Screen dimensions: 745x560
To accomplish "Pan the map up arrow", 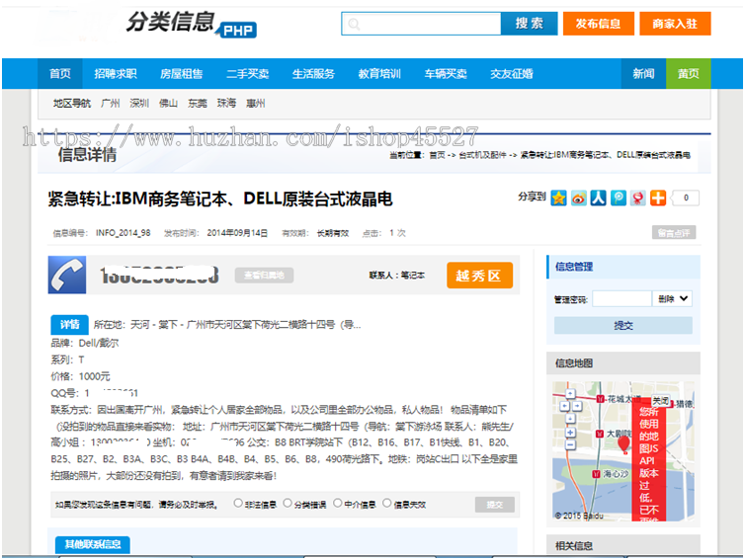I will [x=570, y=394].
